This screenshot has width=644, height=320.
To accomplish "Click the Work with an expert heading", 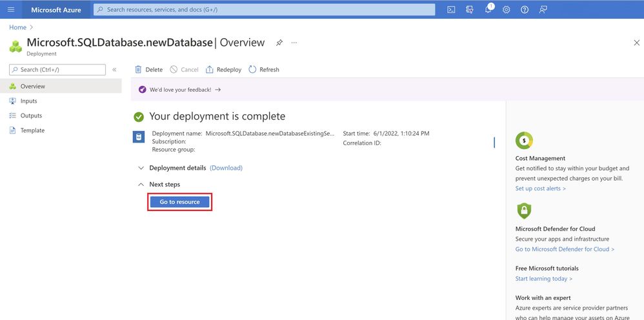I will [x=543, y=298].
